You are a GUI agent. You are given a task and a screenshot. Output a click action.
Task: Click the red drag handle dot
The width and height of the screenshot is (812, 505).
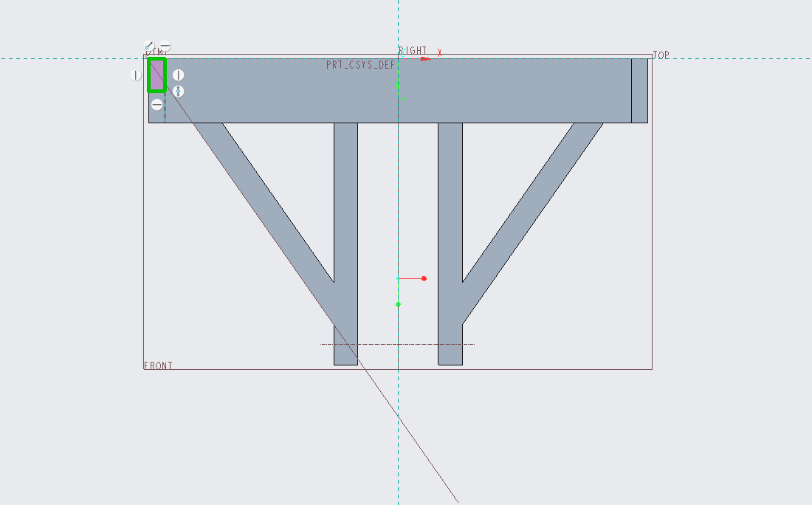click(x=424, y=278)
